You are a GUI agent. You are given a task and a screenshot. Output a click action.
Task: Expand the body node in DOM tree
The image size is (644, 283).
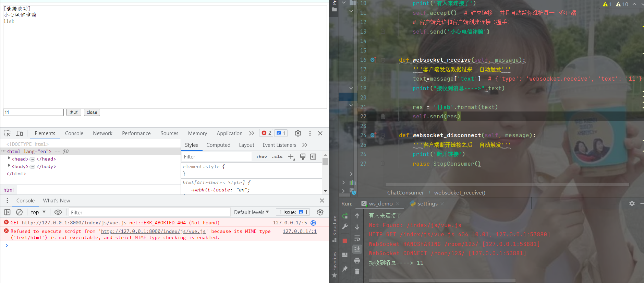[x=9, y=166]
